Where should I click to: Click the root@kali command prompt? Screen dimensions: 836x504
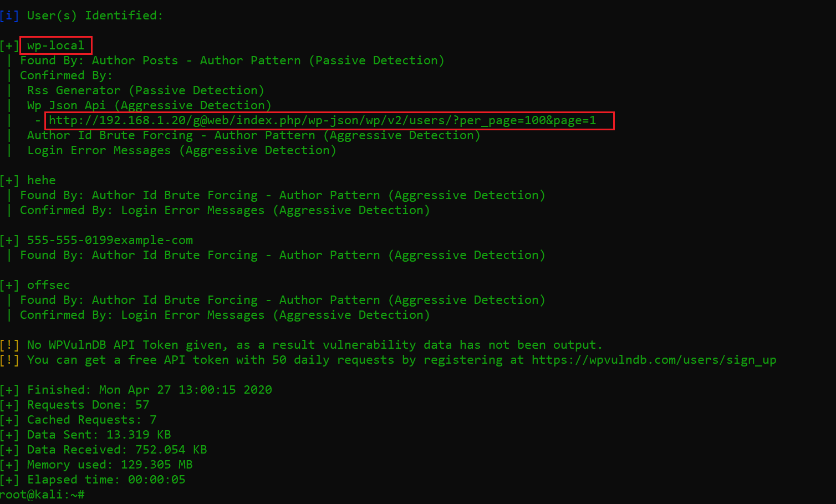point(42,495)
